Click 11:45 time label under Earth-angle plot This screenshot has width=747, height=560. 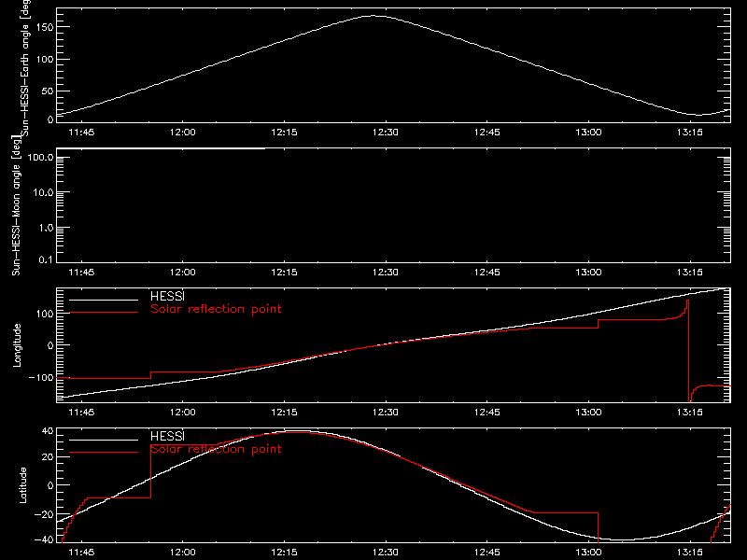81,132
